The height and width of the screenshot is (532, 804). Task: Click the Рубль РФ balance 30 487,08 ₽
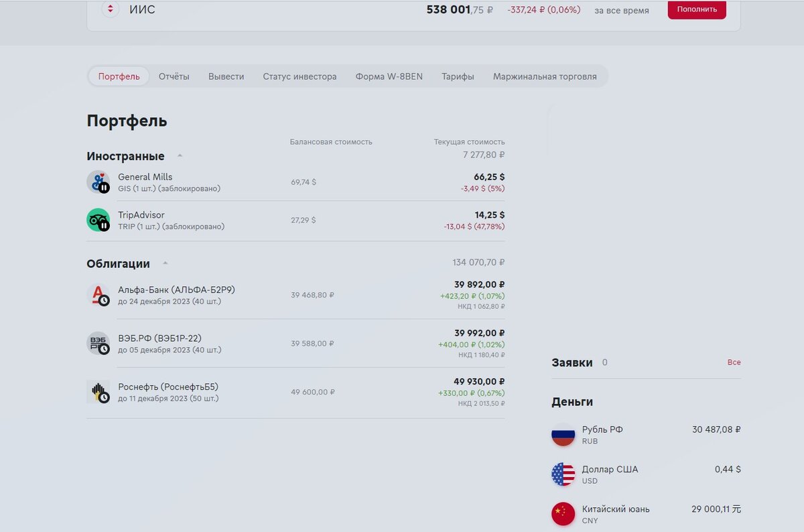coord(716,429)
